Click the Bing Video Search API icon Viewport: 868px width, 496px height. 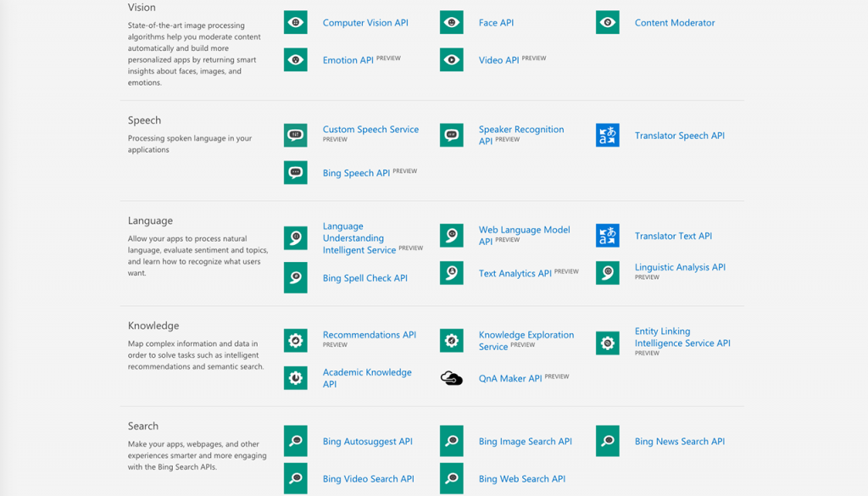296,478
